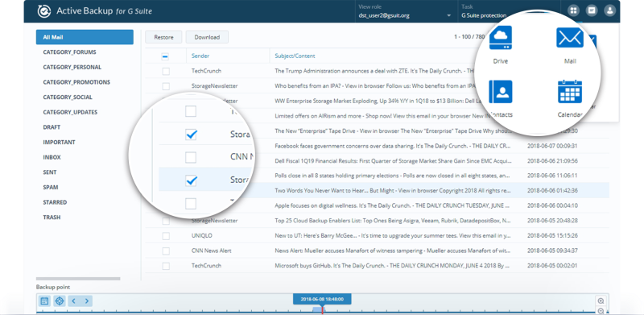Go to next backup point arrow

[x=87, y=301]
